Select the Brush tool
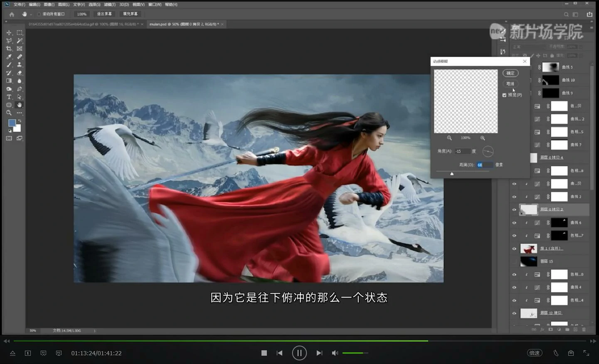The width and height of the screenshot is (599, 364). (9, 65)
